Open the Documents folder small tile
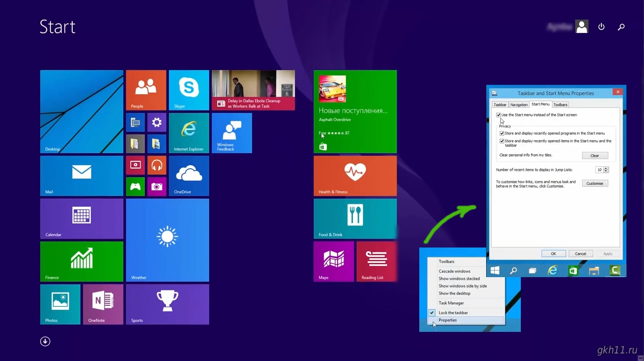Image resolution: width=644 pixels, height=361 pixels. click(x=135, y=144)
